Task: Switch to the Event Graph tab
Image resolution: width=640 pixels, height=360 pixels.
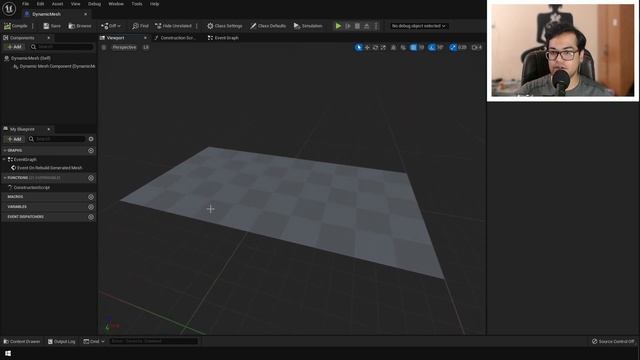Action: 223,38
